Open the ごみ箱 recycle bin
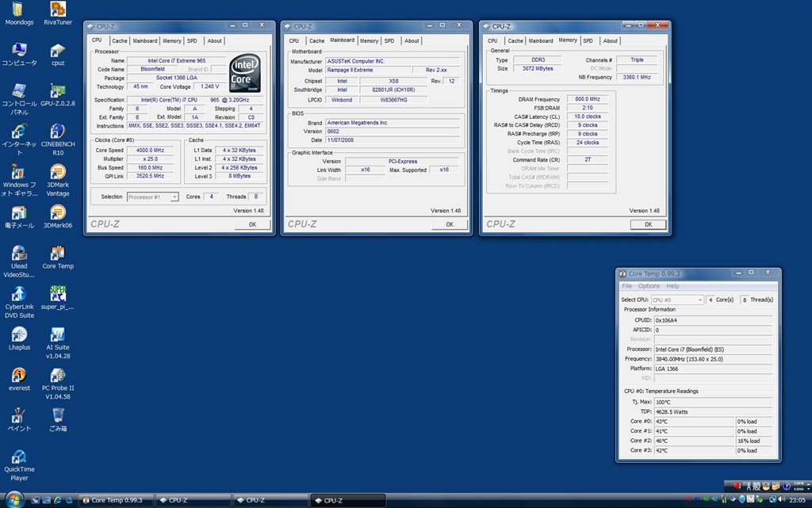Image resolution: width=812 pixels, height=508 pixels. tap(57, 420)
